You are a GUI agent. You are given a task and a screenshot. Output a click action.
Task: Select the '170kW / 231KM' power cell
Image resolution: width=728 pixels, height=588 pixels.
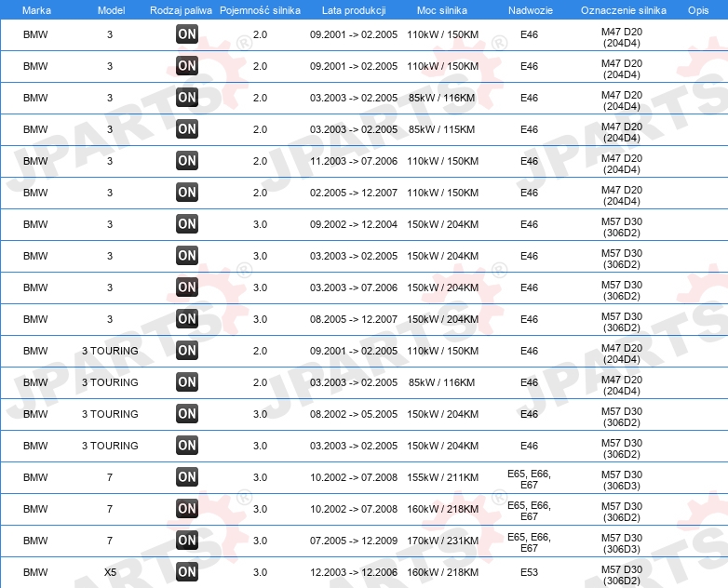point(442,541)
